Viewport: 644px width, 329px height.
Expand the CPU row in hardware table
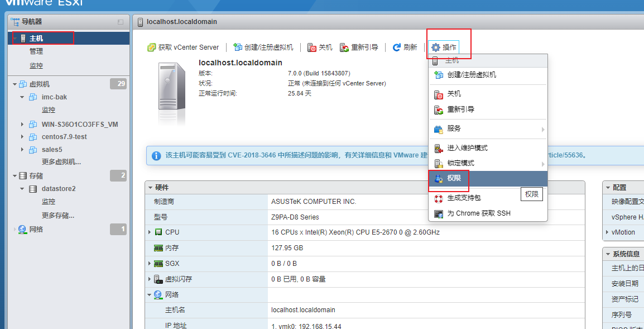coord(150,232)
